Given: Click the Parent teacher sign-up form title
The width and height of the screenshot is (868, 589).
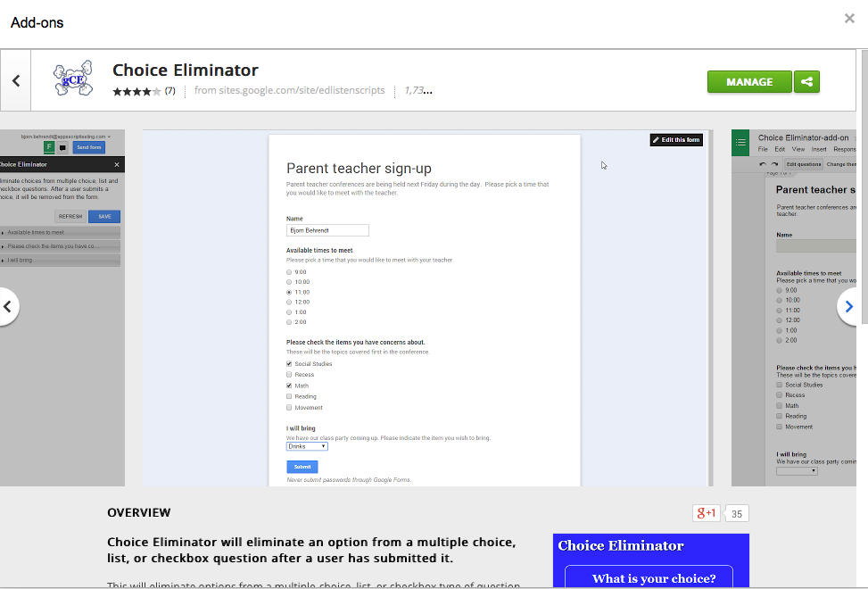Looking at the screenshot, I should [359, 169].
